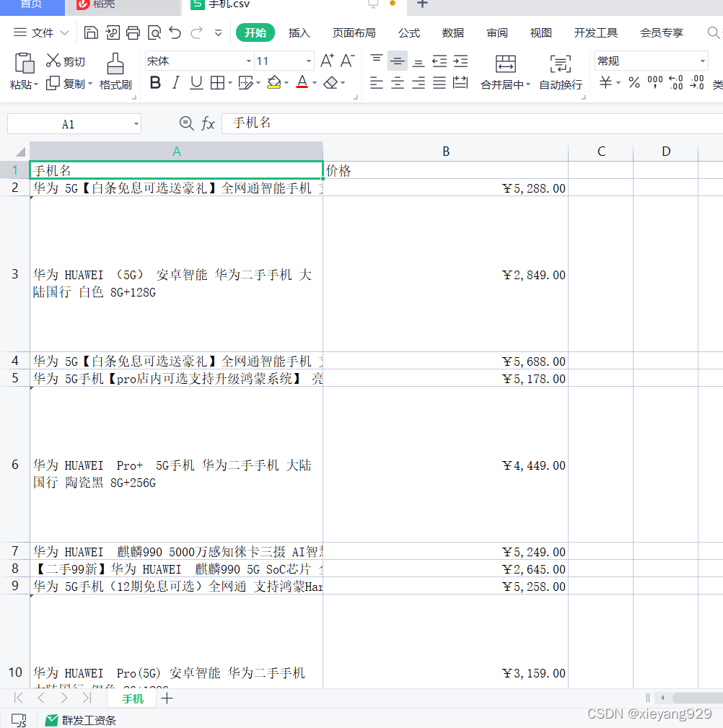Decrease font size with A- icon
Viewport: 723px width, 728px height.
(347, 61)
